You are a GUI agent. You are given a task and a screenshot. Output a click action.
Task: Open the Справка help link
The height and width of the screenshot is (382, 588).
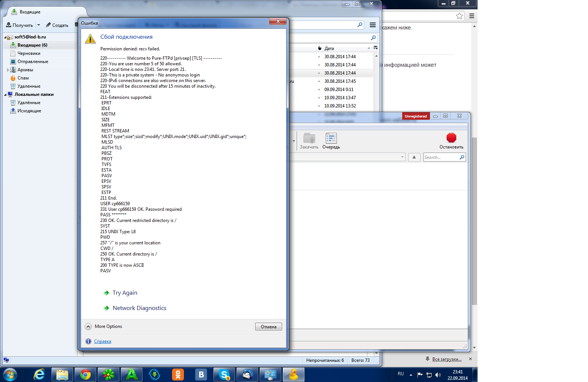click(103, 341)
